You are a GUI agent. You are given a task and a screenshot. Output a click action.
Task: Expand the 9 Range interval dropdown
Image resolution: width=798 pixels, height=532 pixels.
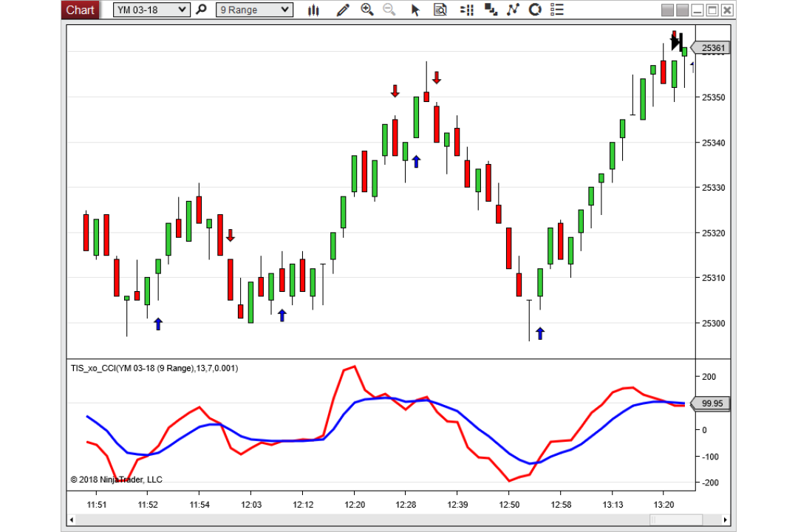[x=254, y=10]
